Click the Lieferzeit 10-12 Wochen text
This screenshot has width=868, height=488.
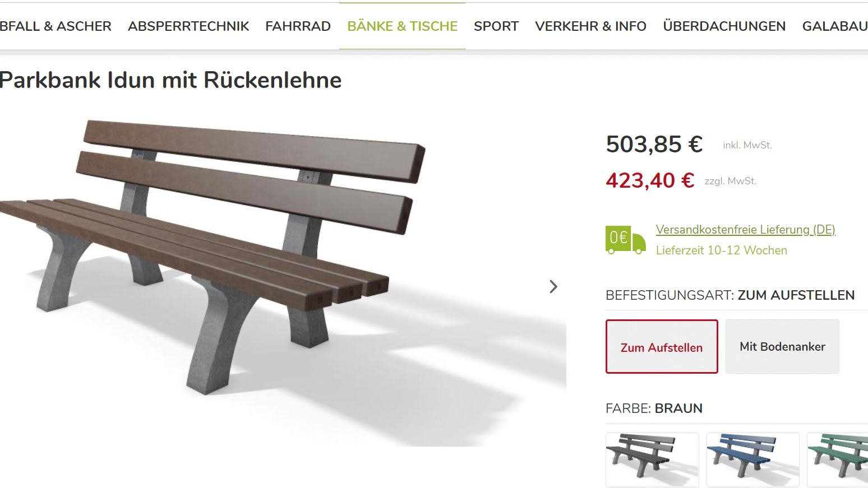pyautogui.click(x=721, y=250)
